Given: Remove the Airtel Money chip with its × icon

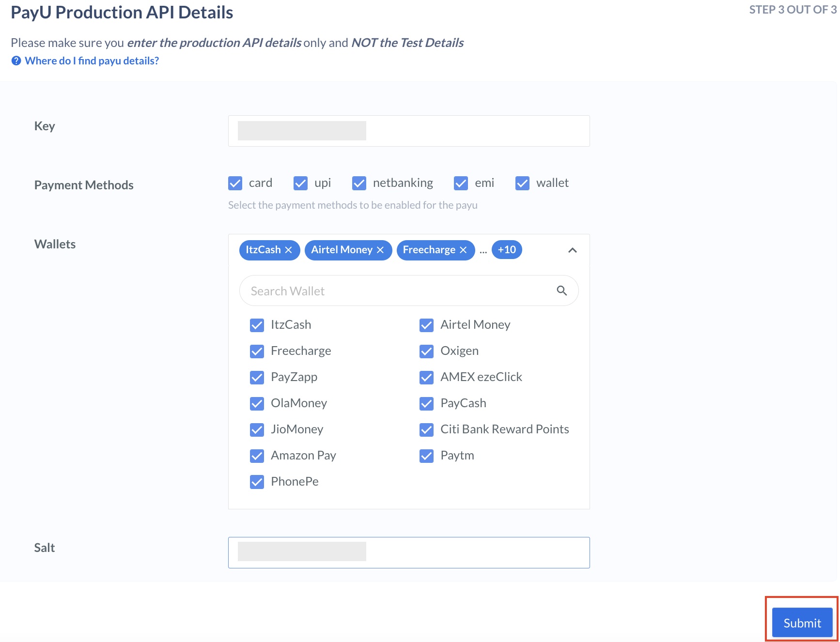Looking at the screenshot, I should pyautogui.click(x=380, y=250).
